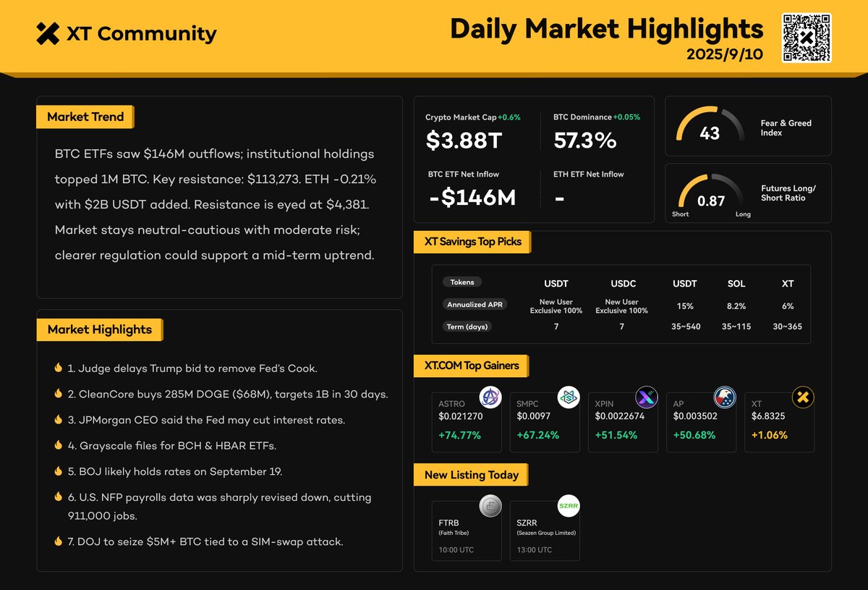Click the flame icon beside the BOJ rates highlight
The width and height of the screenshot is (868, 590).
click(x=58, y=471)
